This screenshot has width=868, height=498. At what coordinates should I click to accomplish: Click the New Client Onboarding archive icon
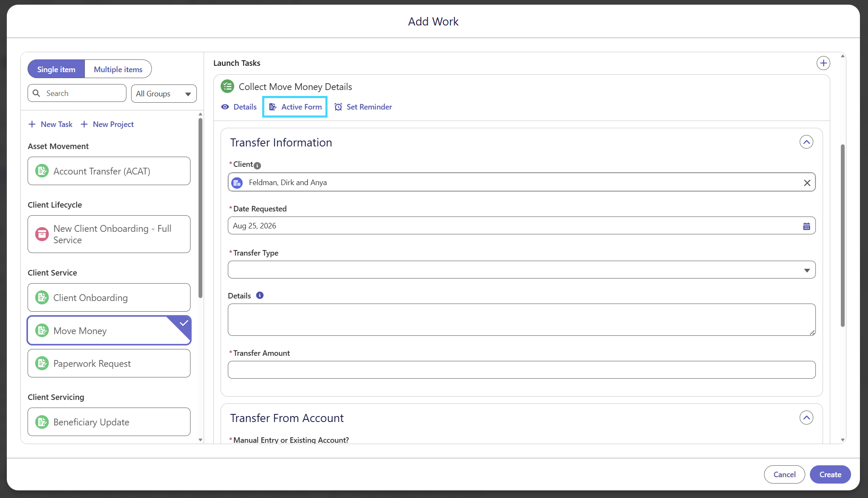click(x=42, y=234)
